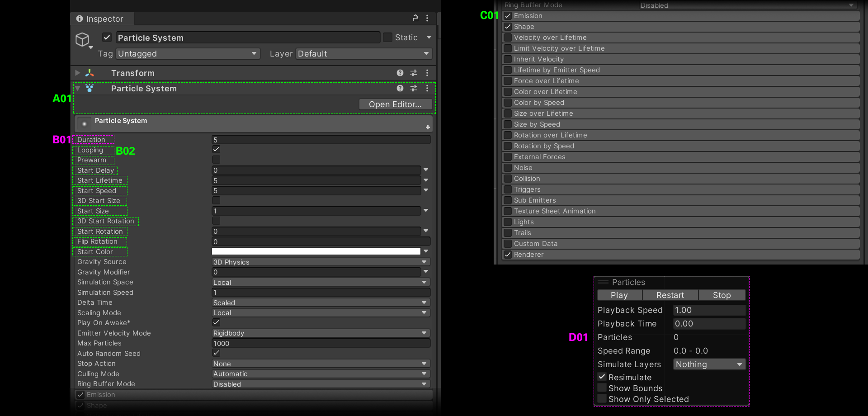Open the Static dropdown arrow
This screenshot has width=868, height=416.
tap(429, 38)
